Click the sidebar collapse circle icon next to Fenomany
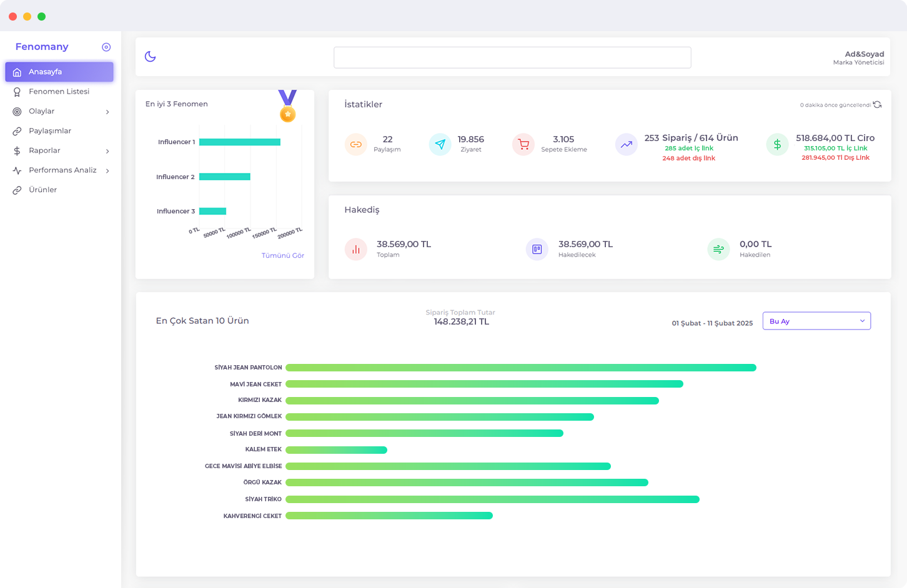The height and width of the screenshot is (588, 907). coord(106,47)
